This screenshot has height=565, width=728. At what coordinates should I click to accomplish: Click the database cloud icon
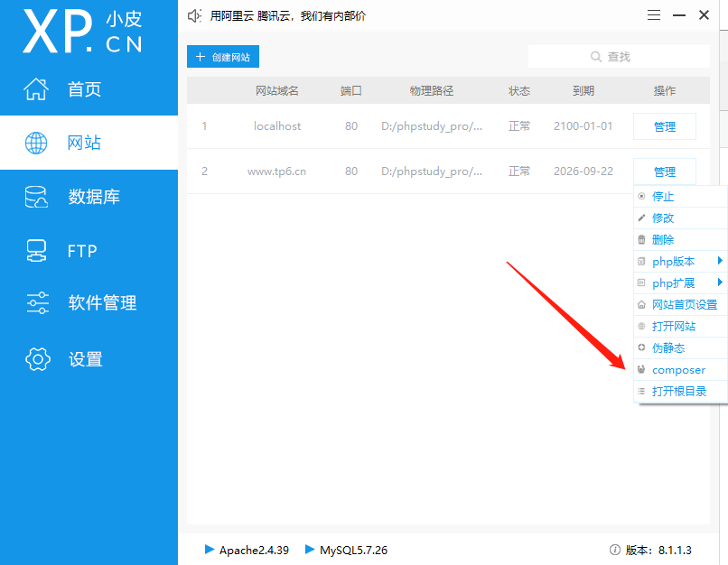tap(36, 197)
